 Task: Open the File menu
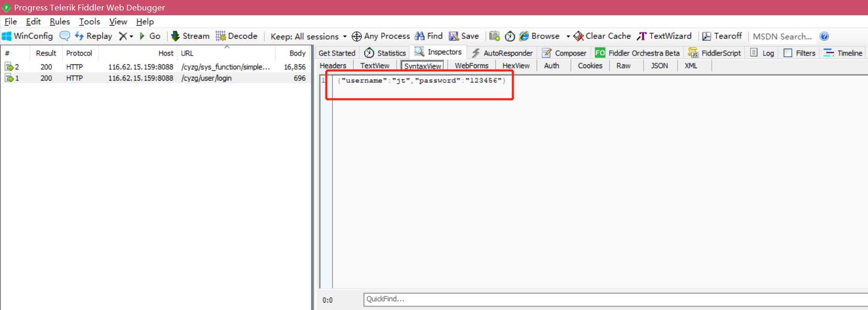(10, 21)
